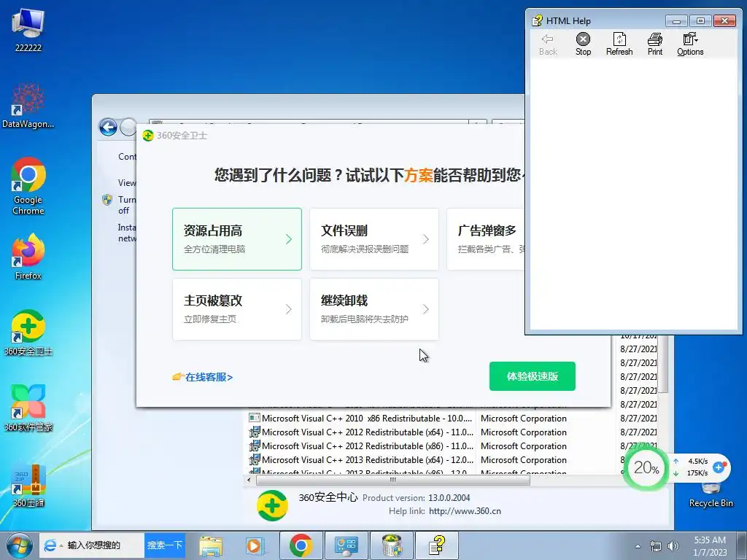Show hidden tray icons arrow
The height and width of the screenshot is (560, 747).
(x=638, y=546)
